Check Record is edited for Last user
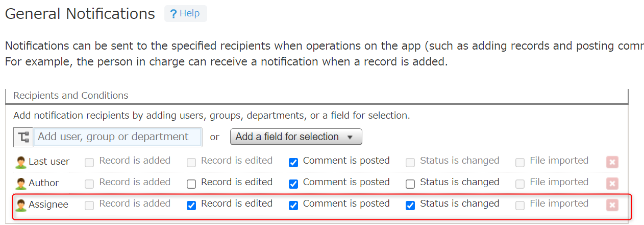Image resolution: width=644 pixels, height=225 pixels. 191,163
